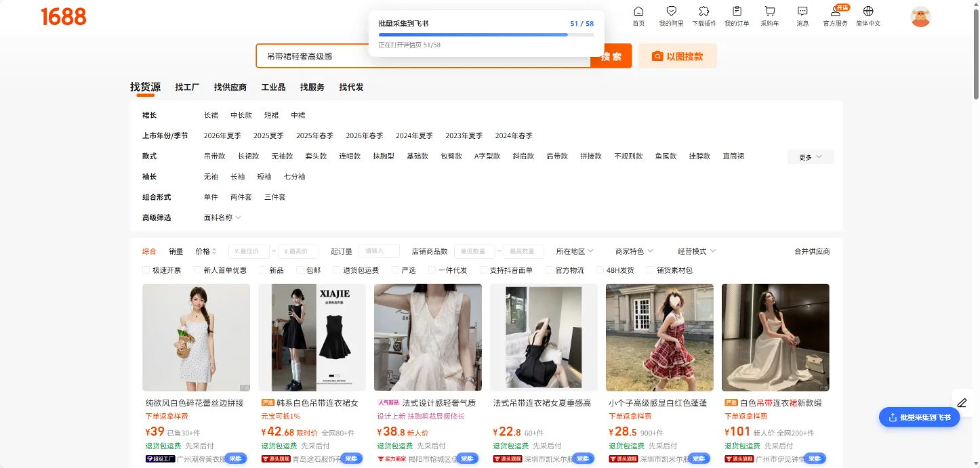Switch to the 找服务 tab
The height and width of the screenshot is (468, 980).
coord(312,87)
